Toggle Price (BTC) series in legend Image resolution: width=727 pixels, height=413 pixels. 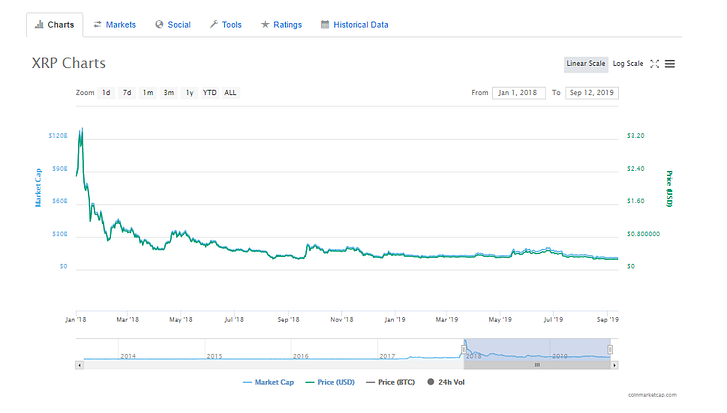[x=390, y=382]
